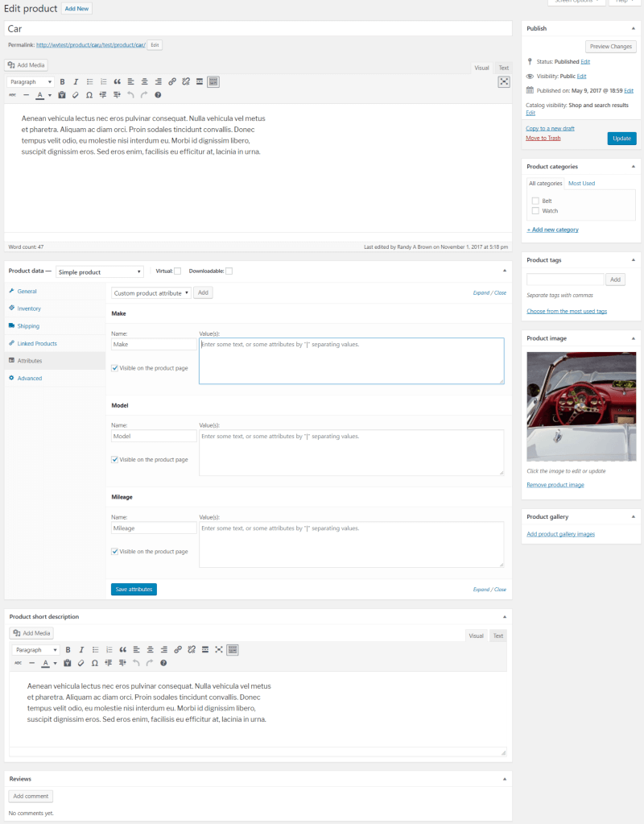
Task: Apply strikethrough in the main editor
Action: (x=13, y=95)
